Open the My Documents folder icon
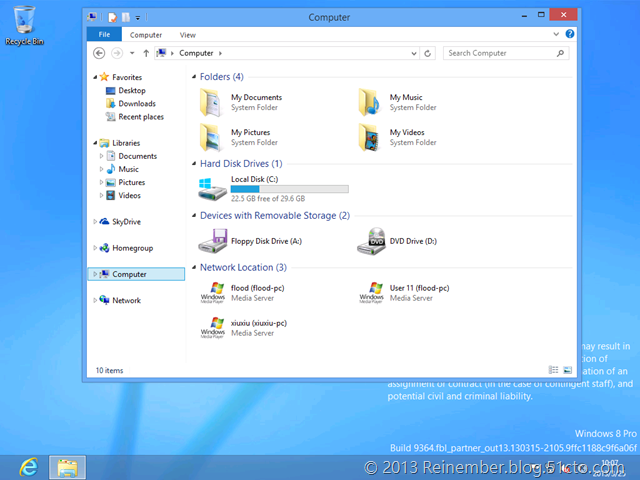The height and width of the screenshot is (480, 640). pos(211,102)
